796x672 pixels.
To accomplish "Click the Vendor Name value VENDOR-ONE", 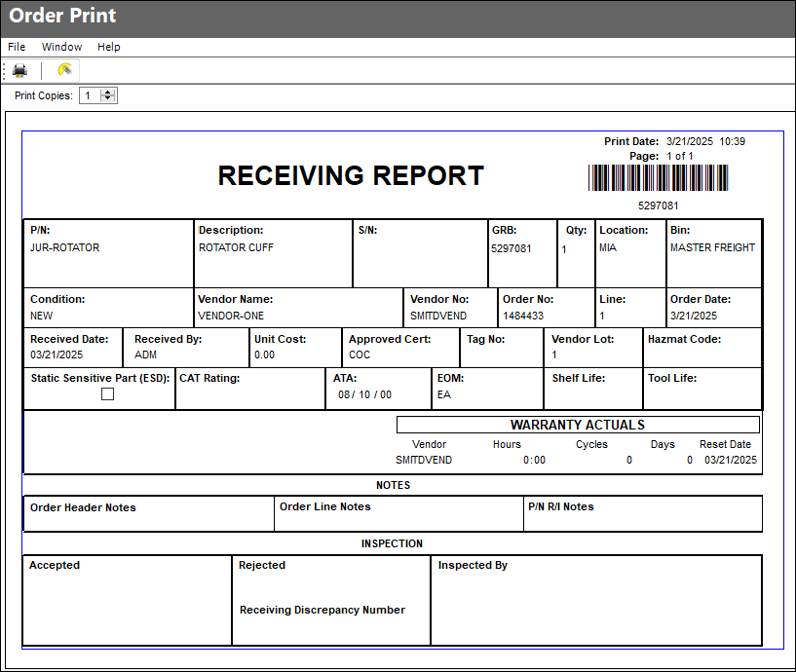I will point(231,316).
